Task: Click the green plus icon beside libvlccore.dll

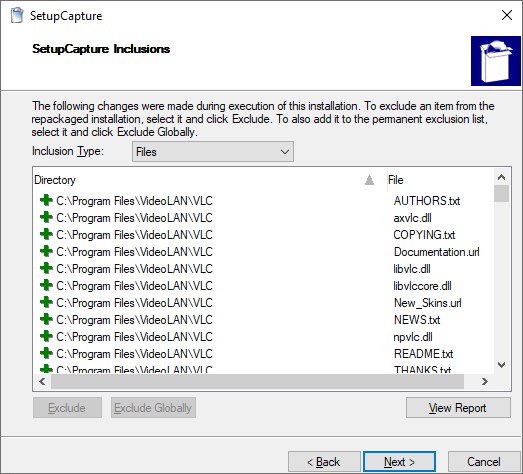Action: (46, 285)
